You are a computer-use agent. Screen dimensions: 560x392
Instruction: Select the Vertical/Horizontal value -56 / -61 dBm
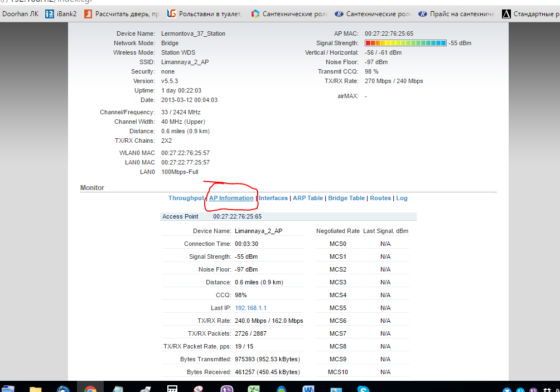coord(383,52)
